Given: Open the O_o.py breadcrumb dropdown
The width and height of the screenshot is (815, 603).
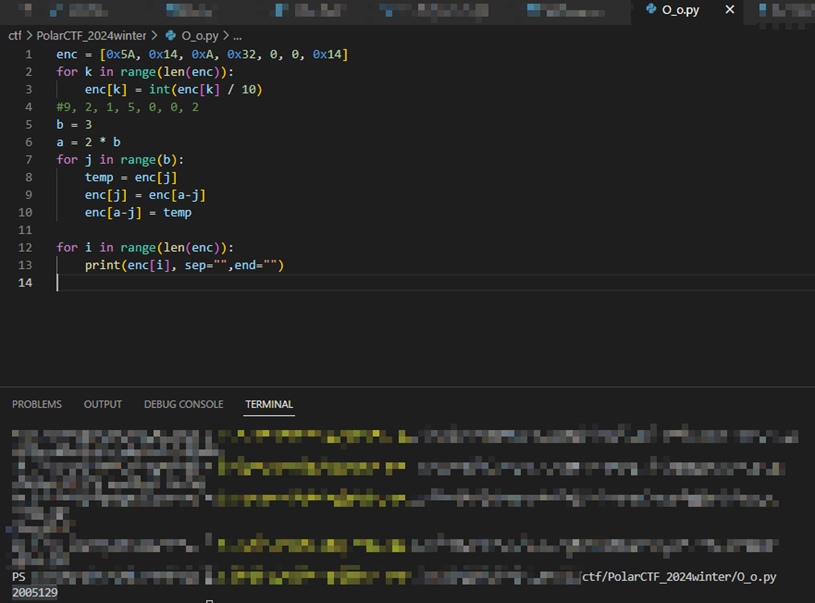Looking at the screenshot, I should tap(199, 34).
